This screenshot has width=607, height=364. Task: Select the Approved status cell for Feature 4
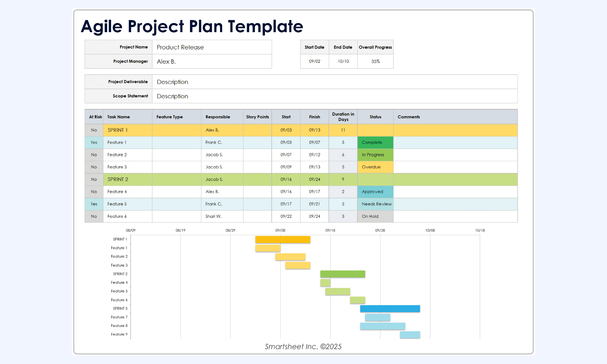(375, 192)
